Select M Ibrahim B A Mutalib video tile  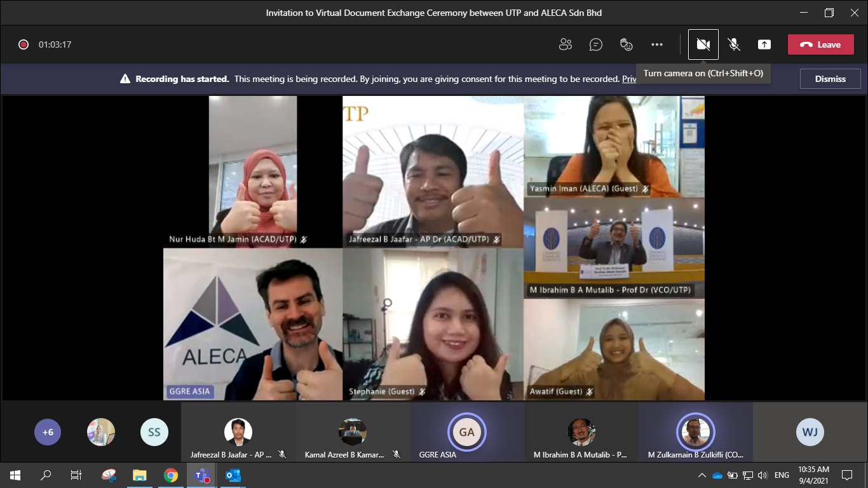coord(614,248)
